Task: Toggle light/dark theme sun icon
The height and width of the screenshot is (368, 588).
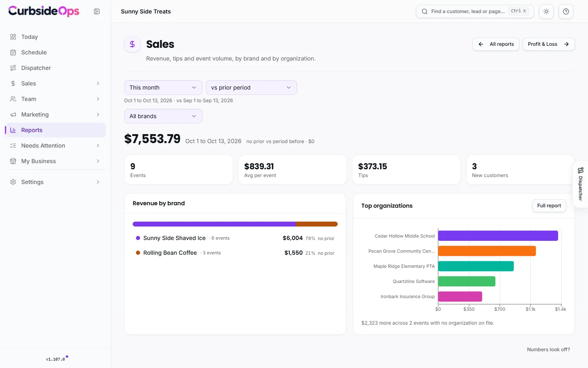Action: click(546, 11)
